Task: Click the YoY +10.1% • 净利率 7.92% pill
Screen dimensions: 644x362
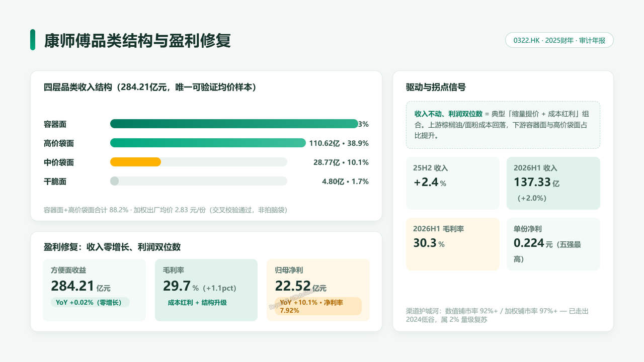Action: [318, 306]
